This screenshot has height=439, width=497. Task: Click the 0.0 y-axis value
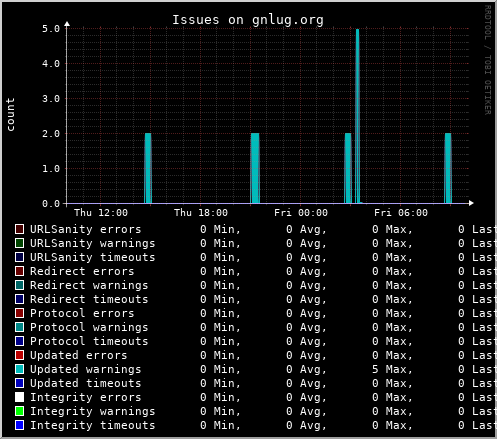pyautogui.click(x=51, y=204)
